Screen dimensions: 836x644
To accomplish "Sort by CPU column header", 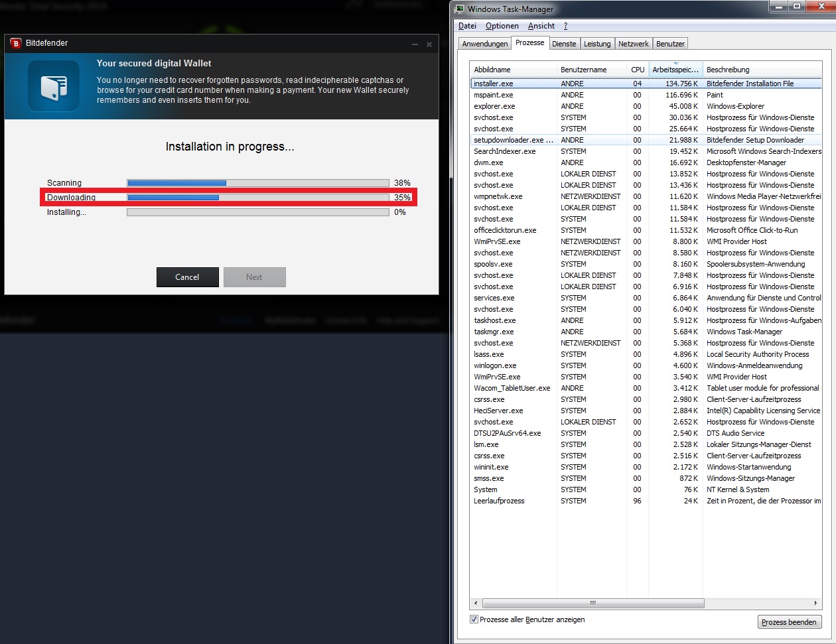I will [638, 70].
